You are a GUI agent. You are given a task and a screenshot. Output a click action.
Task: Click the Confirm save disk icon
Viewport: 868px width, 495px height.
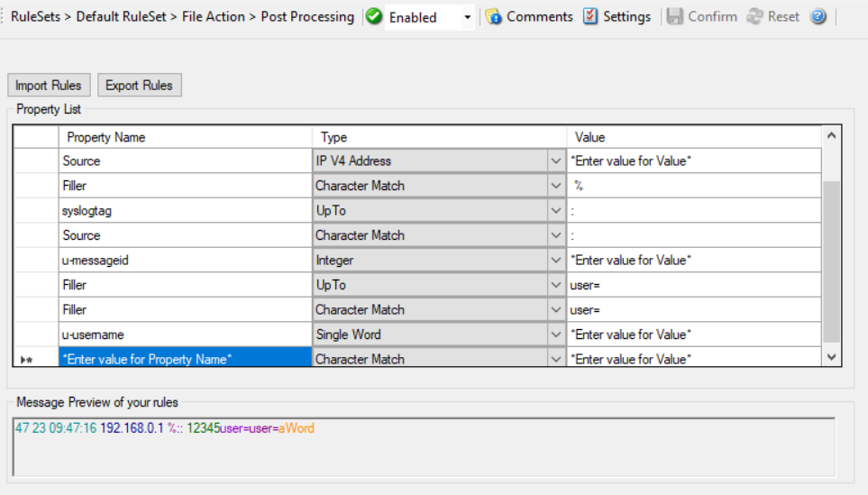[675, 17]
